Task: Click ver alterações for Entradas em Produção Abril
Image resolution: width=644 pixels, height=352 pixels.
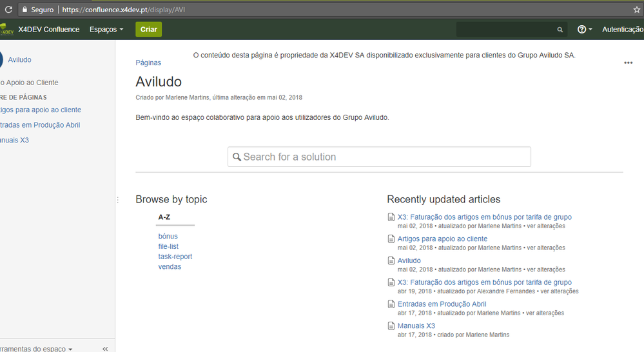Action: click(x=545, y=313)
